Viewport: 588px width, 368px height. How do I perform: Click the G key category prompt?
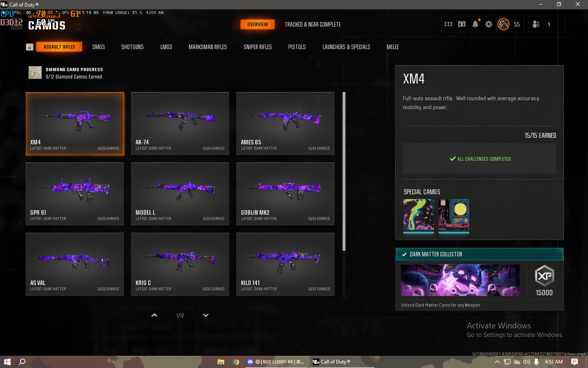29,47
